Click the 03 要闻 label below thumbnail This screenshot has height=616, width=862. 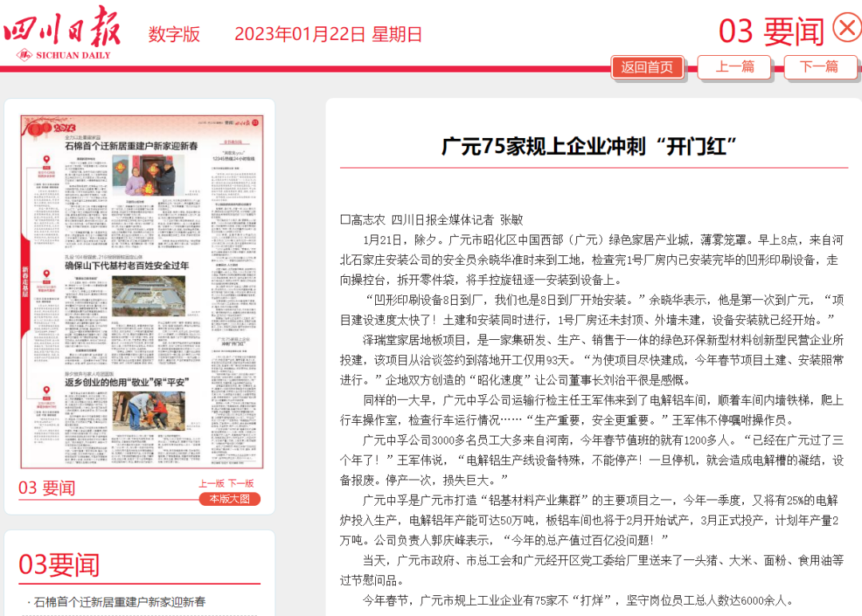pyautogui.click(x=47, y=488)
